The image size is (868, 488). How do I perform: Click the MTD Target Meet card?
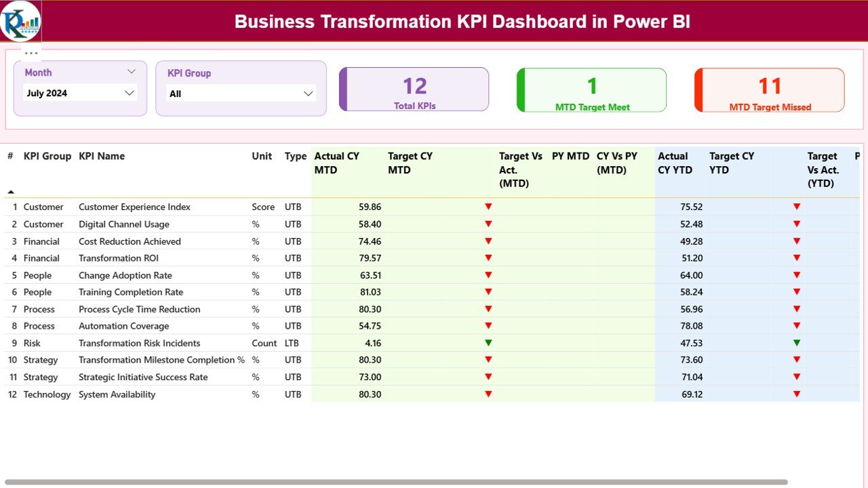[591, 89]
